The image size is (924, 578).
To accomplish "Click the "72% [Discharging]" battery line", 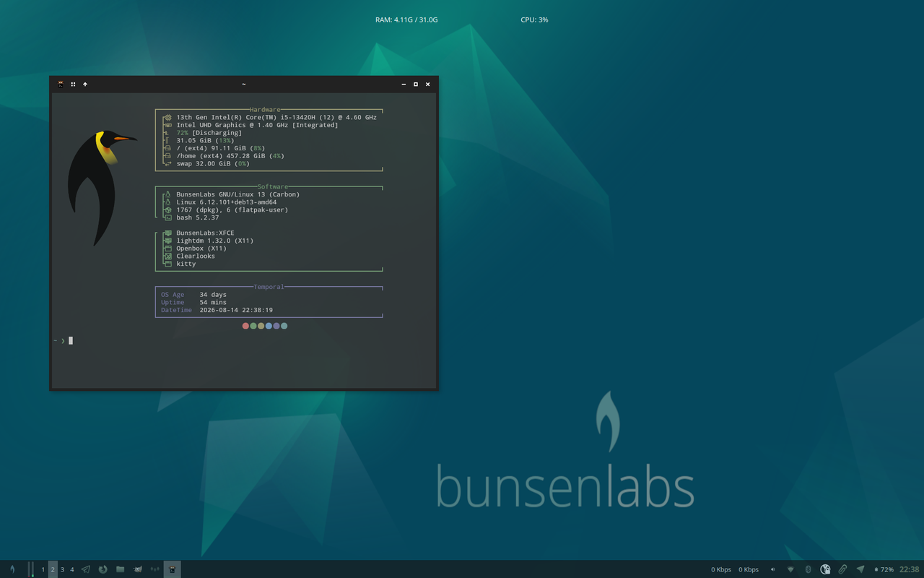I will click(209, 133).
